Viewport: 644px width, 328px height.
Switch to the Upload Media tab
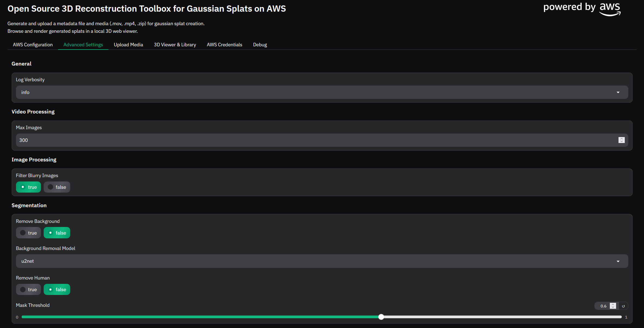coord(129,45)
